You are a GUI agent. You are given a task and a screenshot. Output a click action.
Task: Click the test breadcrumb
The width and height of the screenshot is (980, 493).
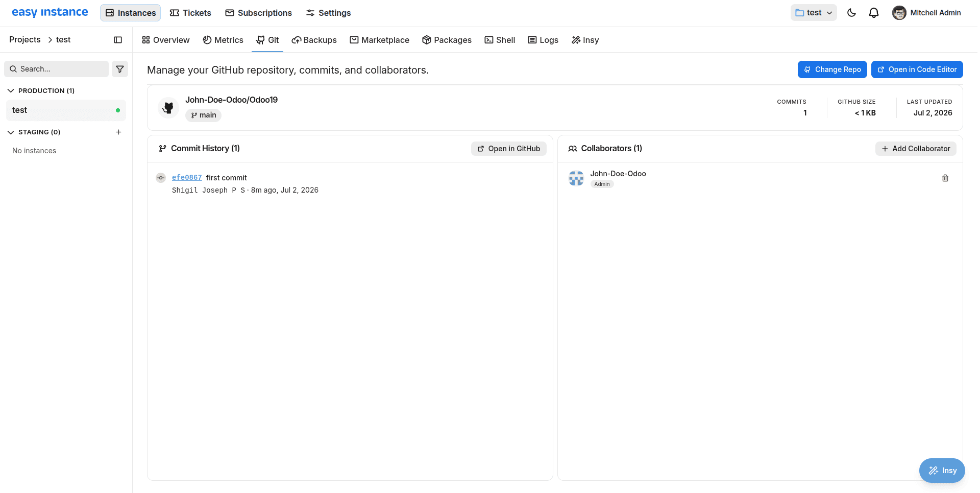click(63, 40)
